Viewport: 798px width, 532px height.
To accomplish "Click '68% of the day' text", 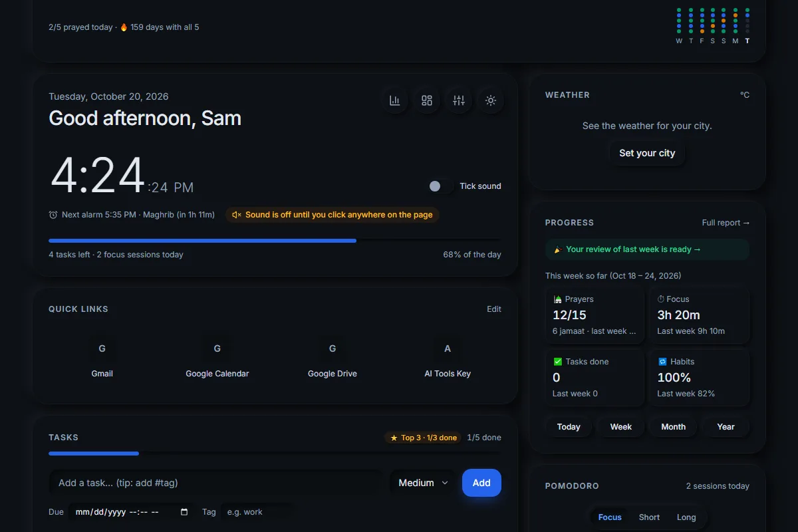I will pyautogui.click(x=472, y=255).
